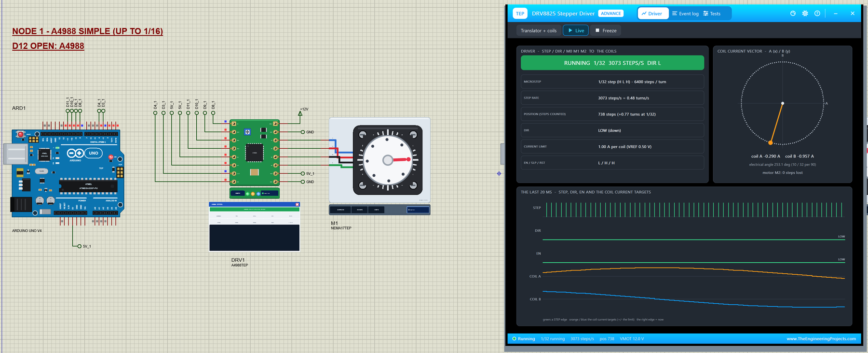Minimize the DRV8825 Stepper Driver window
This screenshot has width=868, height=353.
pyautogui.click(x=836, y=14)
